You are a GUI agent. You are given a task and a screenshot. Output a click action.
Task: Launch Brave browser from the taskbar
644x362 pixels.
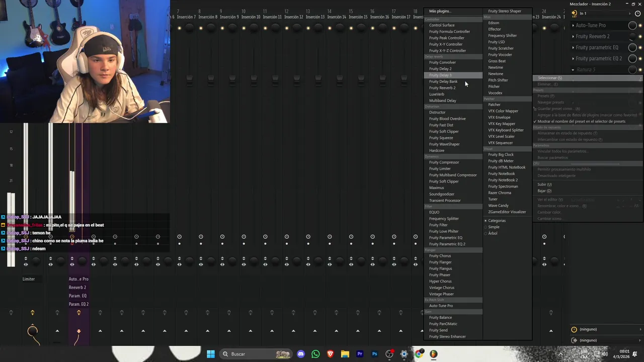click(x=330, y=354)
